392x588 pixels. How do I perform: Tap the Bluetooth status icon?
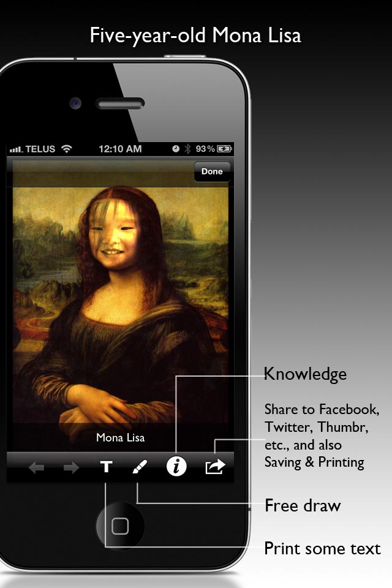187,149
